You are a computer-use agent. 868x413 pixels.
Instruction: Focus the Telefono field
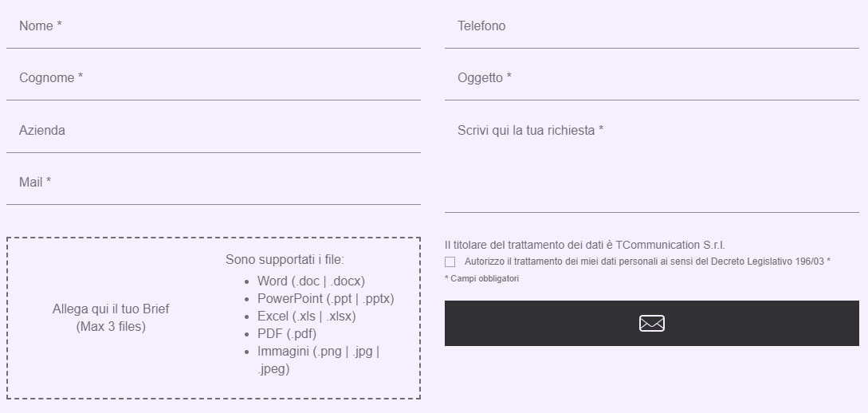(651, 26)
